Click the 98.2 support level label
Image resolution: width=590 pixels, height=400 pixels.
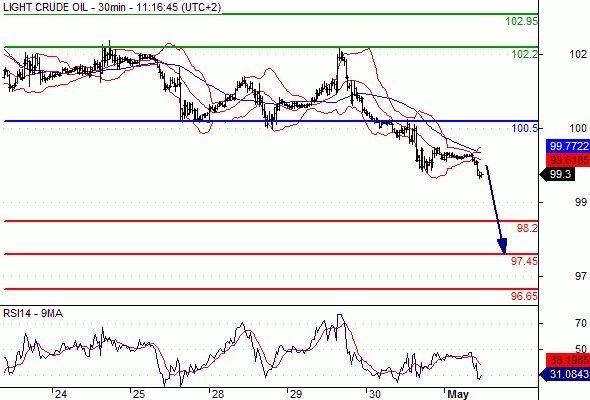(527, 228)
